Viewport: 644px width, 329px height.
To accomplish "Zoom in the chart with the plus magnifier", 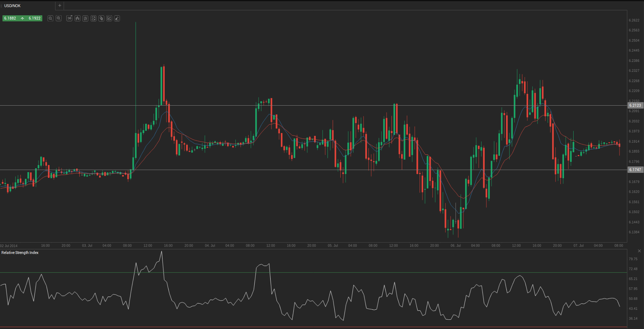I will pos(59,18).
